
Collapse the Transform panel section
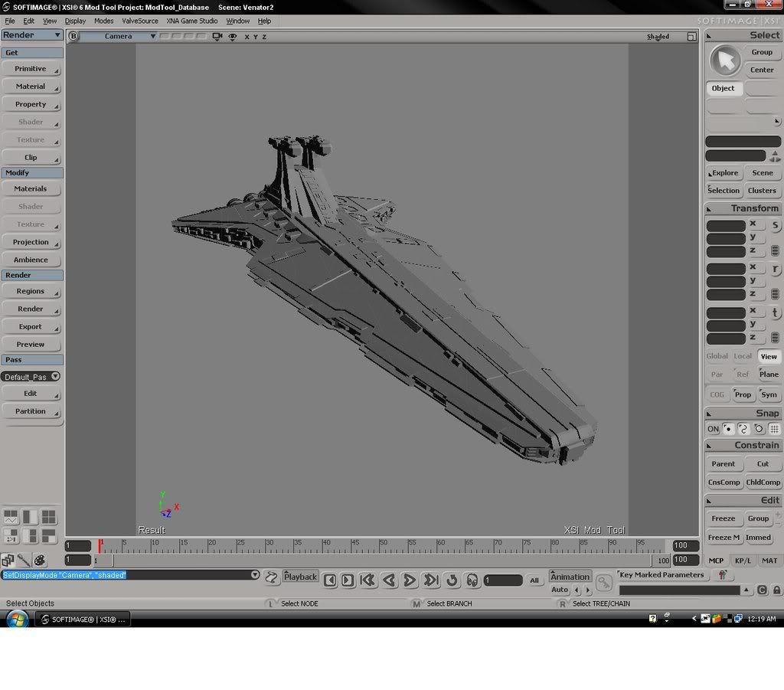(708, 208)
